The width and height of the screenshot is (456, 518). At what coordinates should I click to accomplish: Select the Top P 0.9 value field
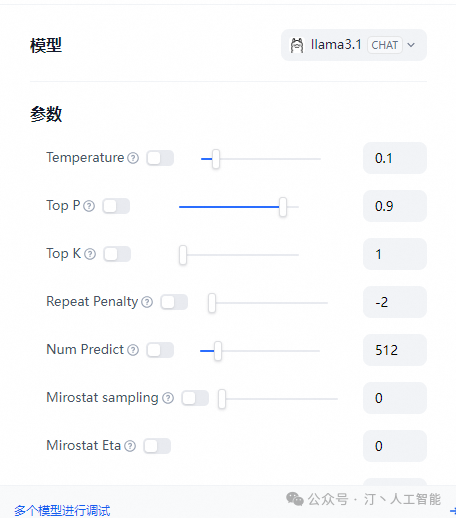[x=395, y=206]
